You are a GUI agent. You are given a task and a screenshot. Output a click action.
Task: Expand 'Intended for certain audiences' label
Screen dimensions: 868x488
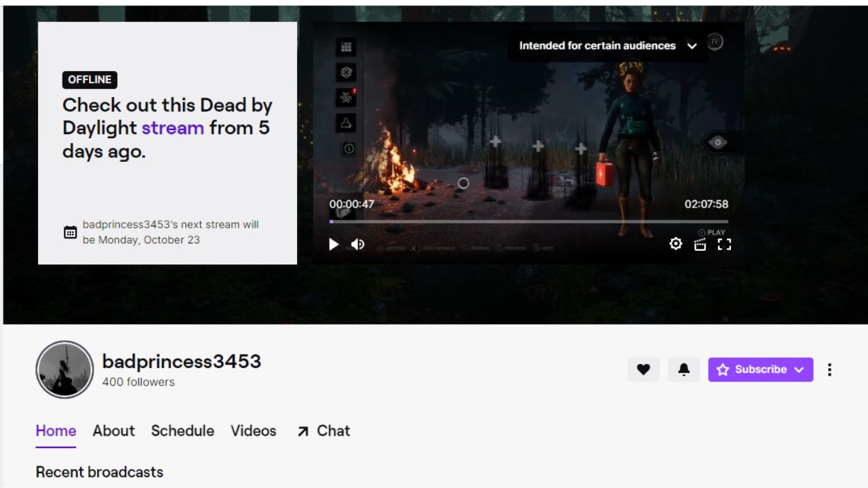(608, 46)
